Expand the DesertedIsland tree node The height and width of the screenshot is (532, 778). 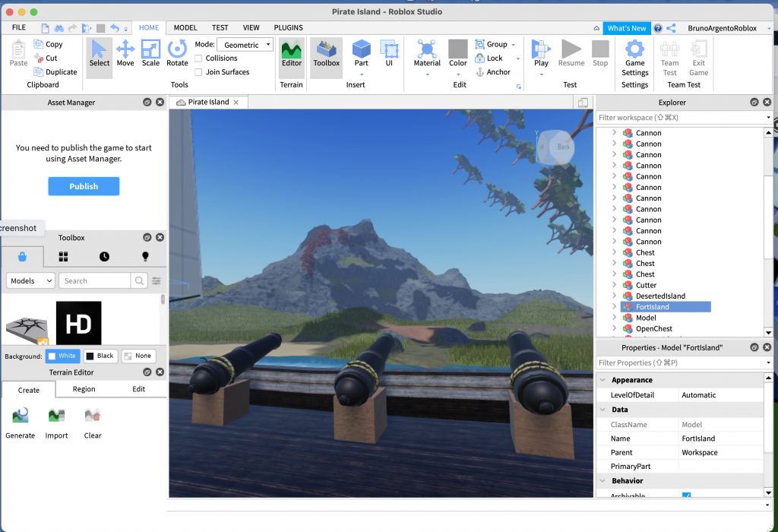[x=614, y=296]
